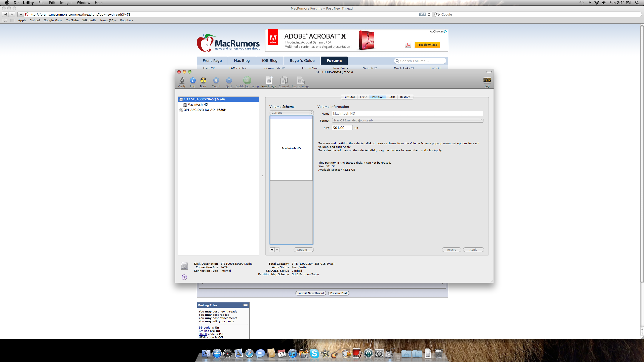The width and height of the screenshot is (644, 362).
Task: Expand the Search forum menu
Action: [370, 68]
